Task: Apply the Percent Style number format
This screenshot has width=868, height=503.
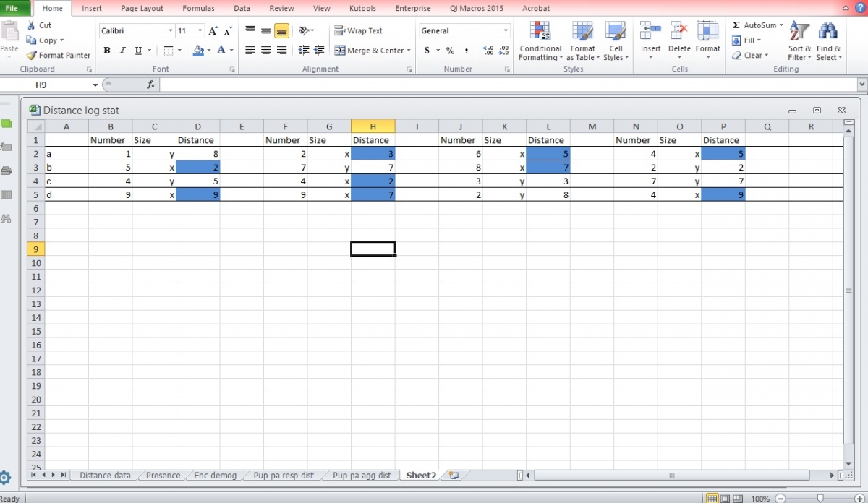Action: coord(448,51)
